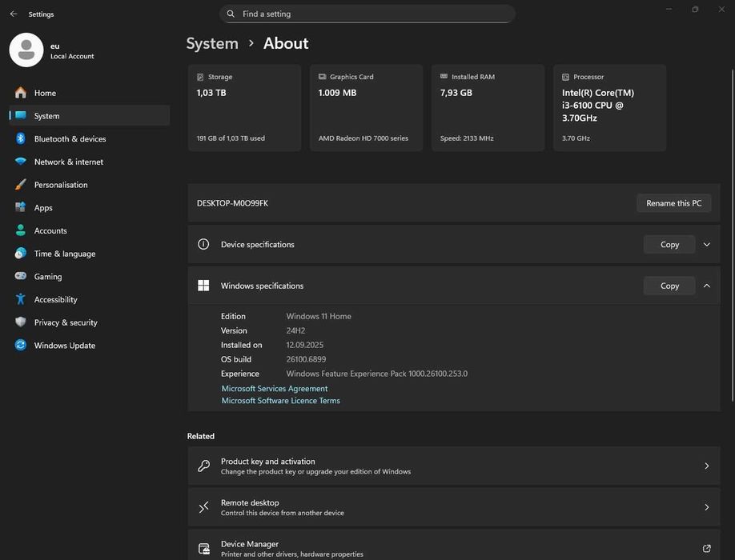Select Time & language in sidebar
Image resolution: width=735 pixels, height=560 pixels.
(64, 254)
